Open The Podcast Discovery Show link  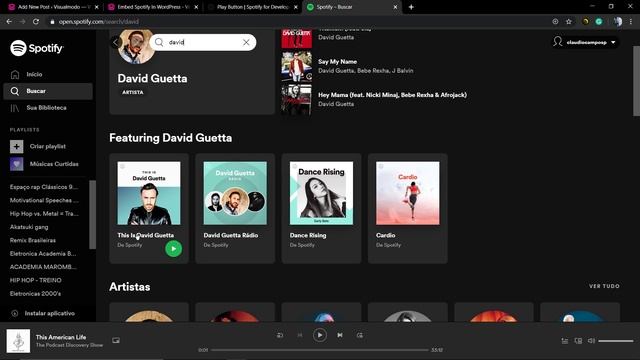[x=69, y=345]
